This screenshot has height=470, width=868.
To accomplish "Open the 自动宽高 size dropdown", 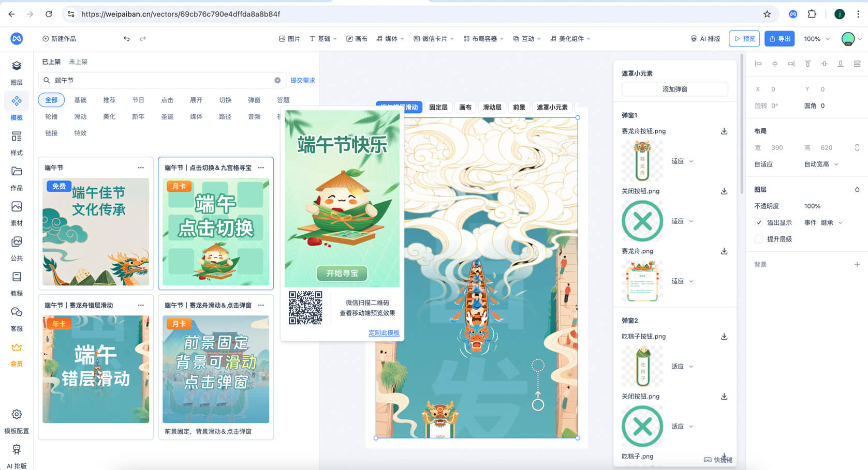I will pyautogui.click(x=821, y=164).
